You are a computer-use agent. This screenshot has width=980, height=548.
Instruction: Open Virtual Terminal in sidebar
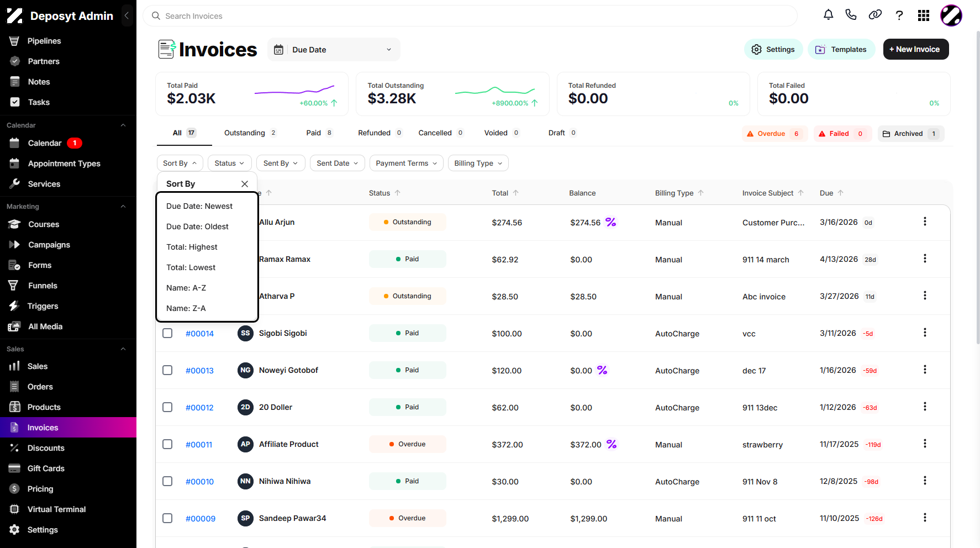coord(56,509)
